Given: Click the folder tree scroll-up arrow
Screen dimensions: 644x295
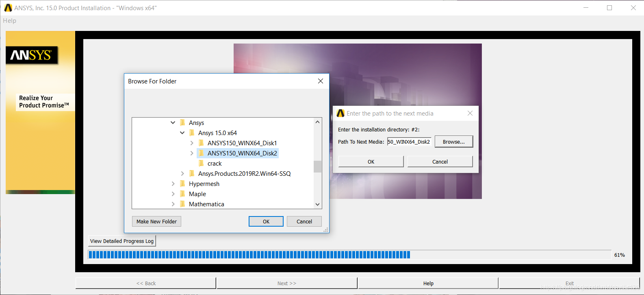Looking at the screenshot, I should 317,122.
